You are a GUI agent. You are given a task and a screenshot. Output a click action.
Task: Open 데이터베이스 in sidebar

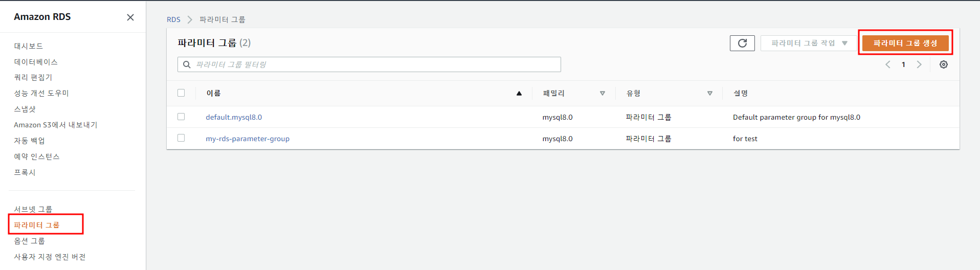pos(36,62)
